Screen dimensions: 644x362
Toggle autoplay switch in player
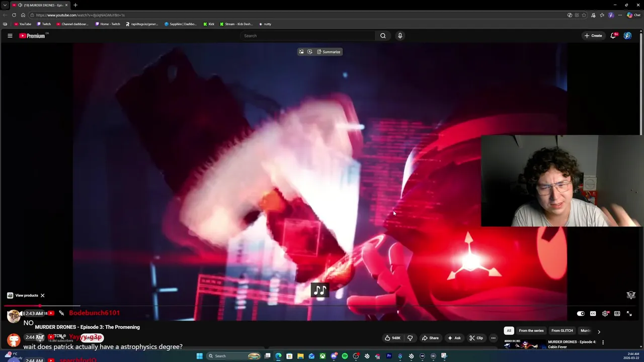(x=581, y=314)
